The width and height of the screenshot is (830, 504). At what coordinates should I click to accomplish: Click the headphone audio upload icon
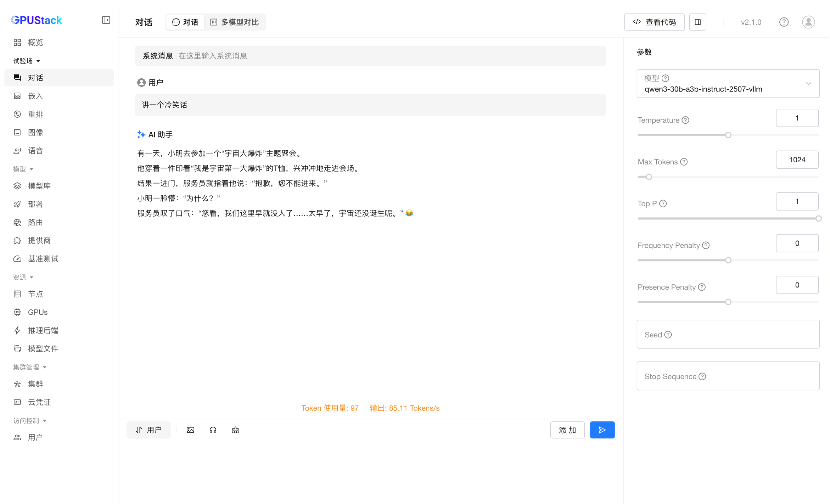(x=213, y=430)
